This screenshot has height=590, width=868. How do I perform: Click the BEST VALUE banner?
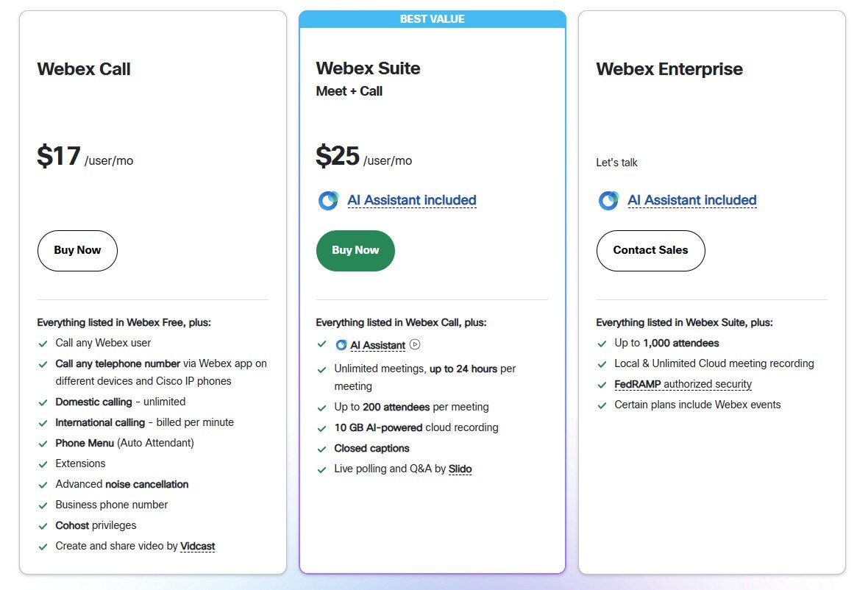tap(433, 18)
